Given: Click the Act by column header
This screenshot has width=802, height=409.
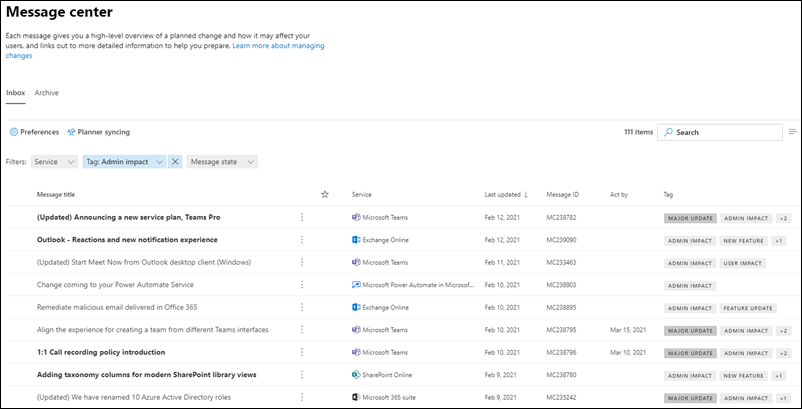Looking at the screenshot, I should pos(619,195).
